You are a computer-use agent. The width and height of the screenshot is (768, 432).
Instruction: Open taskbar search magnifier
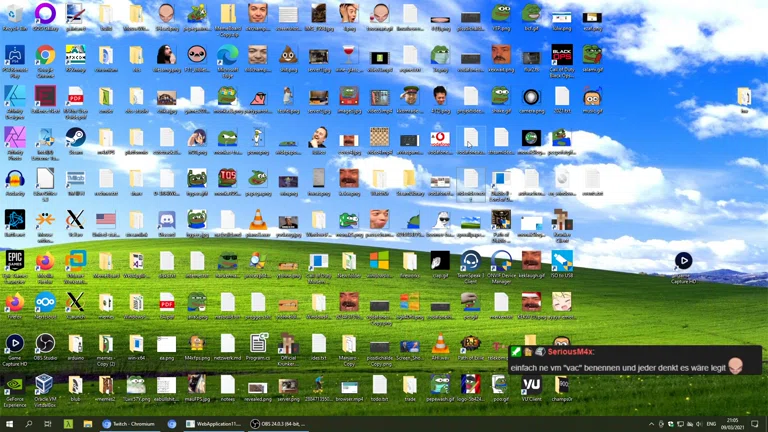point(28,424)
